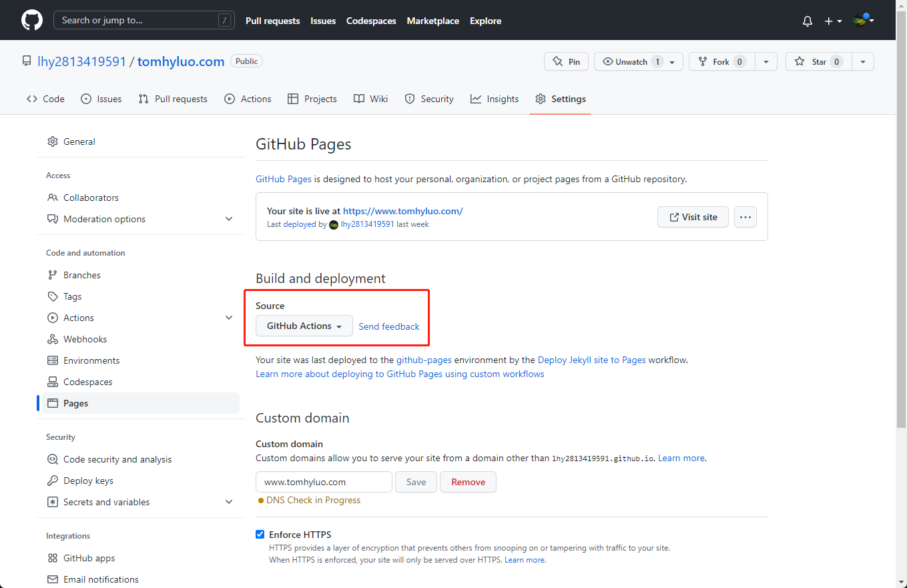The image size is (907, 588).
Task: Open the Marketplace menu item
Action: pyautogui.click(x=432, y=21)
